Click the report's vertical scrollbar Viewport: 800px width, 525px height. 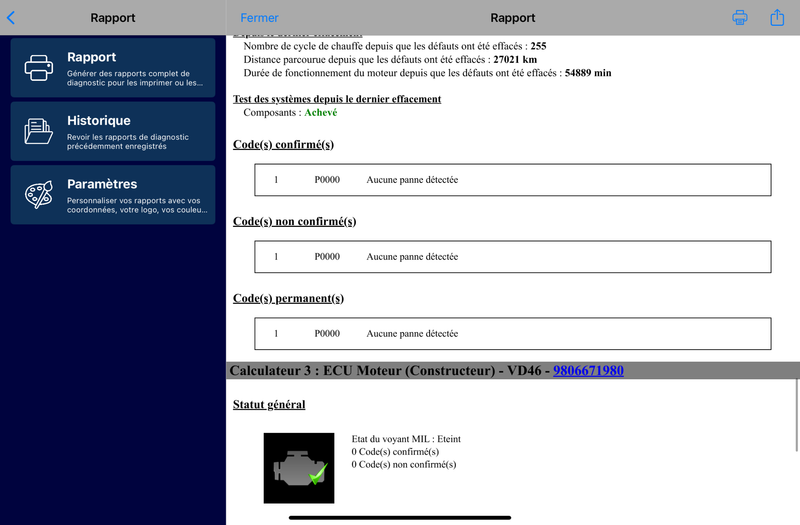796,410
